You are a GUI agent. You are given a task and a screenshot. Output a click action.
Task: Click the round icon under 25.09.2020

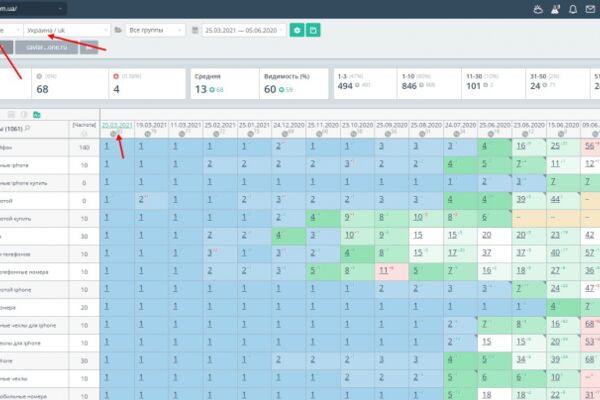pos(388,134)
